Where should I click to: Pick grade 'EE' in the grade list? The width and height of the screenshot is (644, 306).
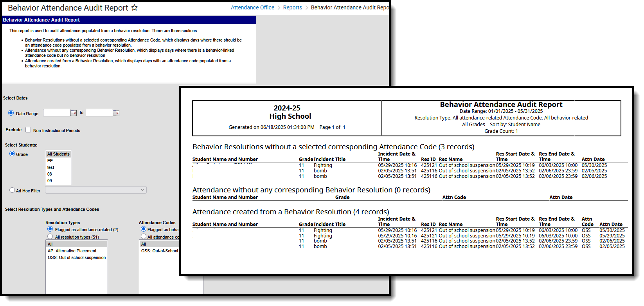pyautogui.click(x=59, y=161)
